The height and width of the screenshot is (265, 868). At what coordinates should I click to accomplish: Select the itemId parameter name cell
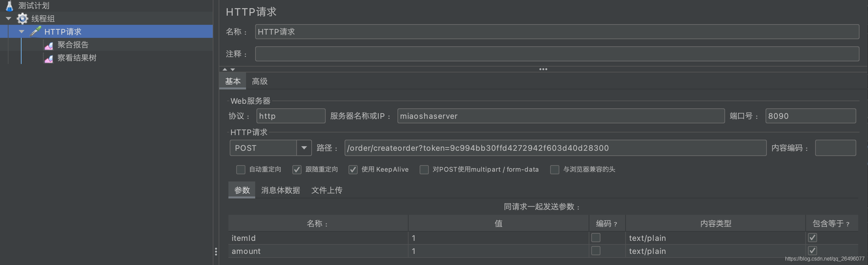click(318, 238)
